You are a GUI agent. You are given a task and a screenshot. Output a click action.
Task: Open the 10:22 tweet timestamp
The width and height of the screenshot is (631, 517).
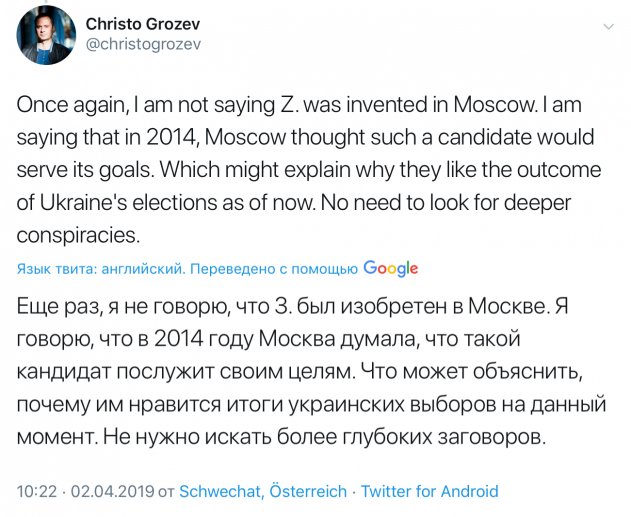pyautogui.click(x=37, y=492)
